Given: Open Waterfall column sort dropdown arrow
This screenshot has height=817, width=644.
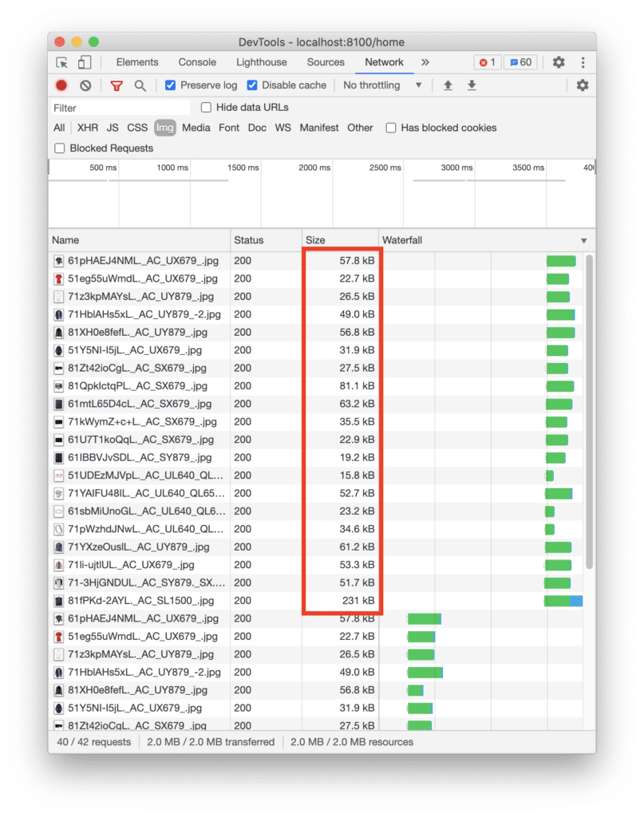Looking at the screenshot, I should click(583, 241).
